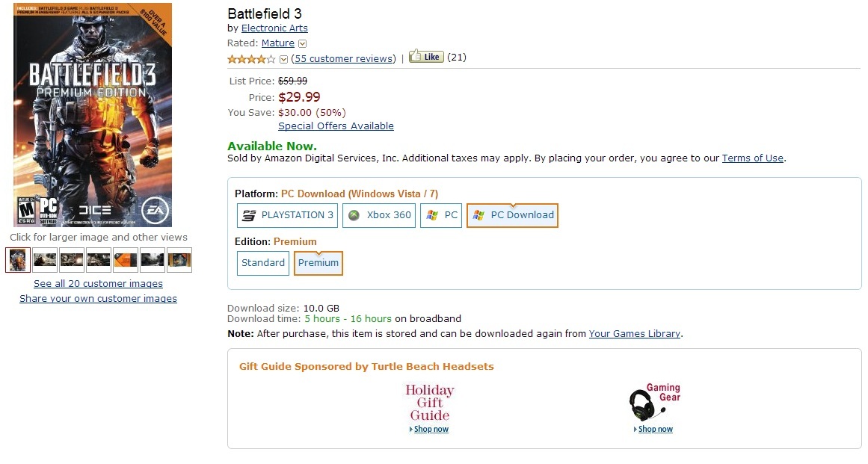Open Your Games Library link
This screenshot has width=868, height=464.
click(635, 334)
